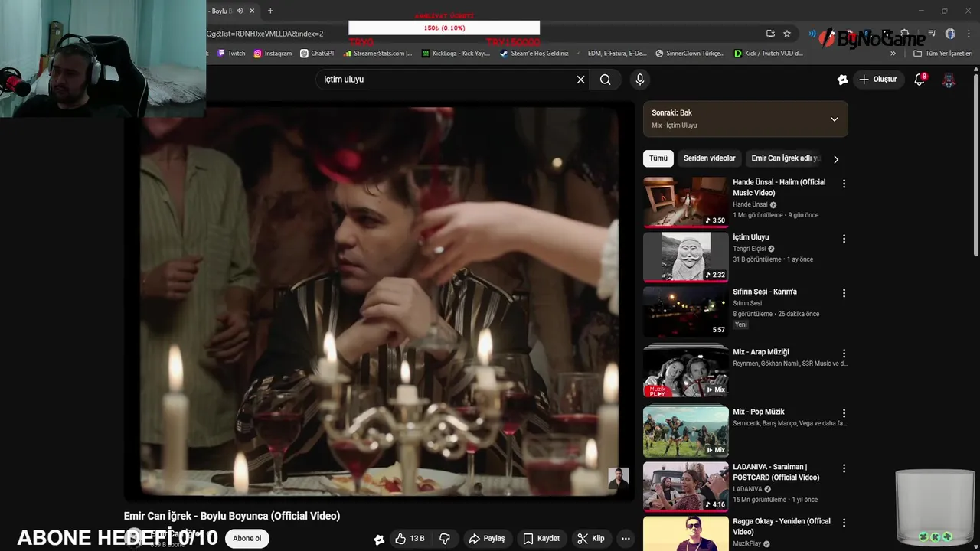The height and width of the screenshot is (551, 980).
Task: Clear the YouTube search box text
Action: pyautogui.click(x=580, y=80)
